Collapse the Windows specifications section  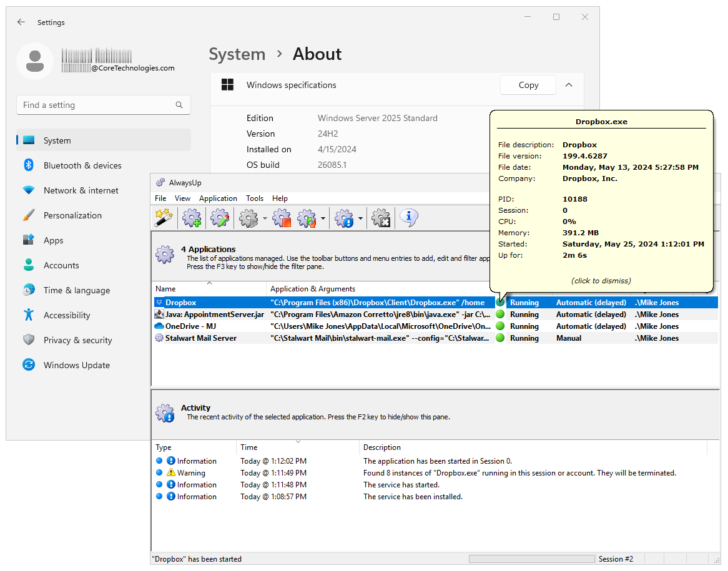(568, 85)
